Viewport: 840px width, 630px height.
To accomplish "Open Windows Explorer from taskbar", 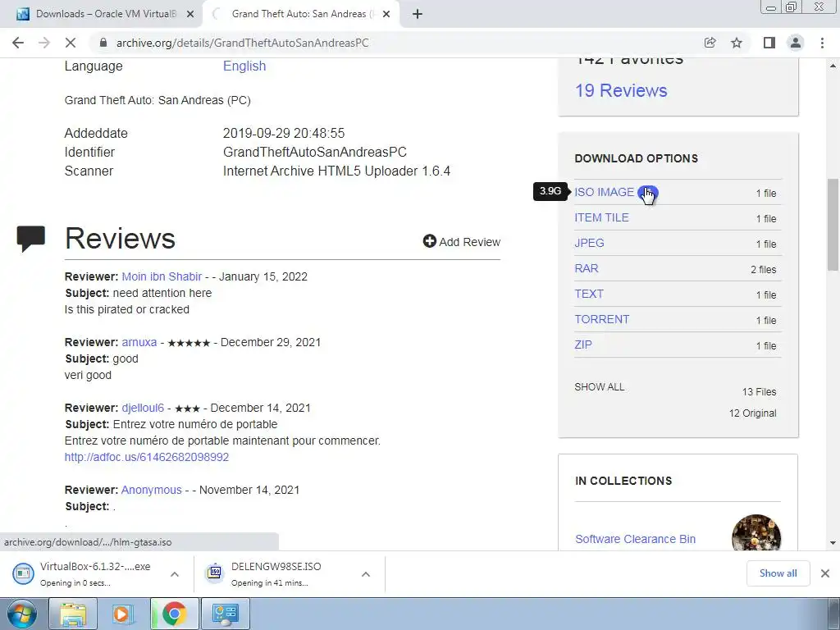I will (73, 614).
